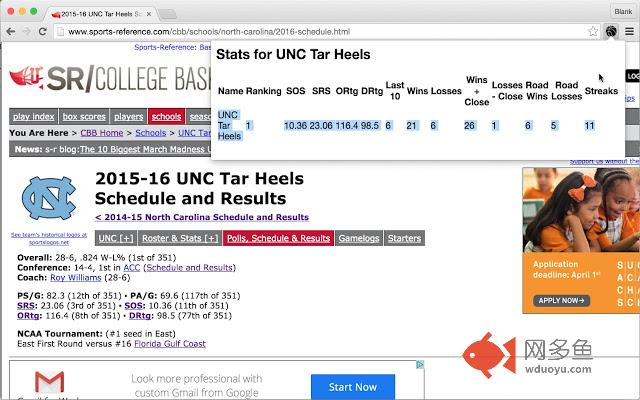Click the Last 10 column header
The height and width of the screenshot is (400, 640).
[395, 91]
